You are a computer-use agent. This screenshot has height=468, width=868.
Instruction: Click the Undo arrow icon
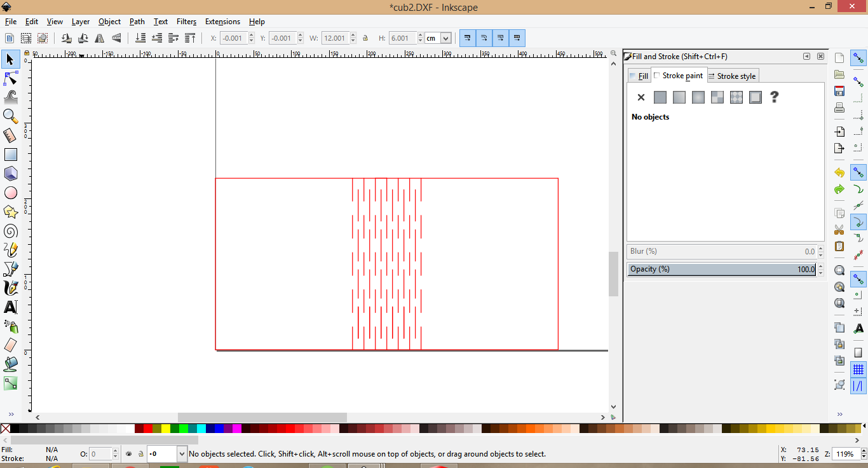[x=839, y=172]
